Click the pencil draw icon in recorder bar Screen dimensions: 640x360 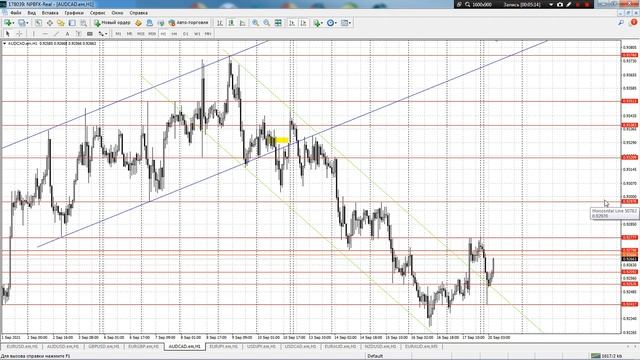click(x=569, y=4)
